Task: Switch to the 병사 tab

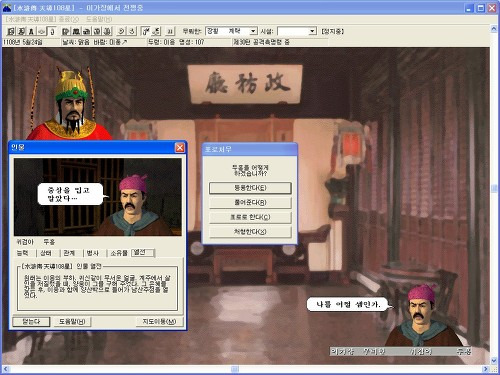Action: pyautogui.click(x=93, y=253)
